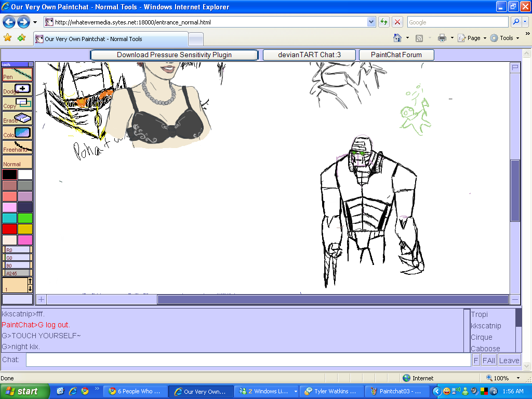The image size is (532, 399).
Task: Toggle the F chat filter button
Action: (475, 360)
